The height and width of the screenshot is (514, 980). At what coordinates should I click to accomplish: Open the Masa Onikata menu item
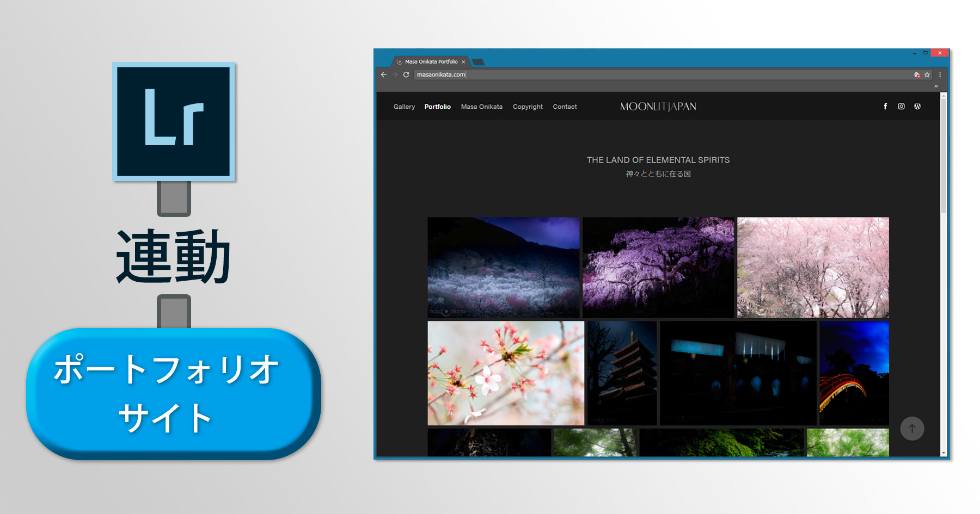click(x=482, y=107)
